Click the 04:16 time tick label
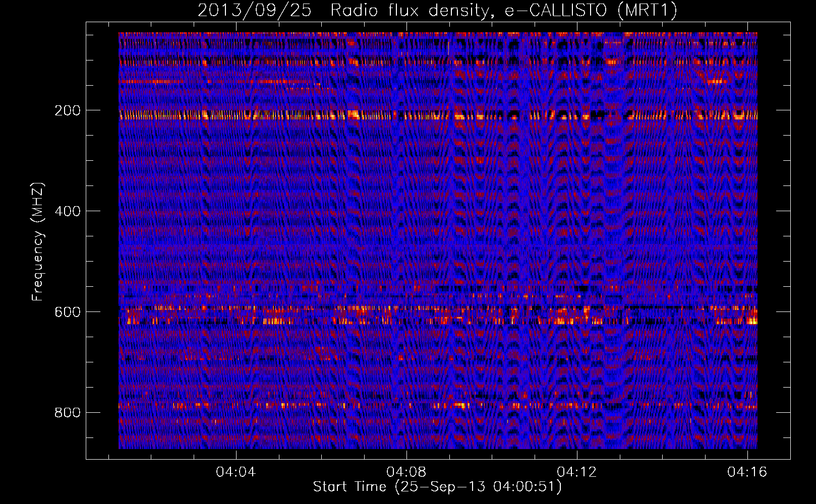 pos(747,472)
